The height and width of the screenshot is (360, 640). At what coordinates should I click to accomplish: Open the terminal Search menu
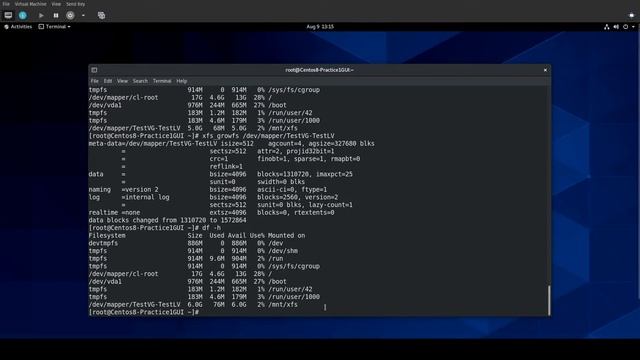point(140,81)
